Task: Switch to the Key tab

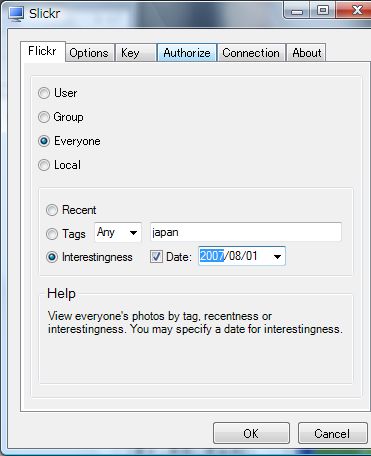Action: click(x=136, y=53)
